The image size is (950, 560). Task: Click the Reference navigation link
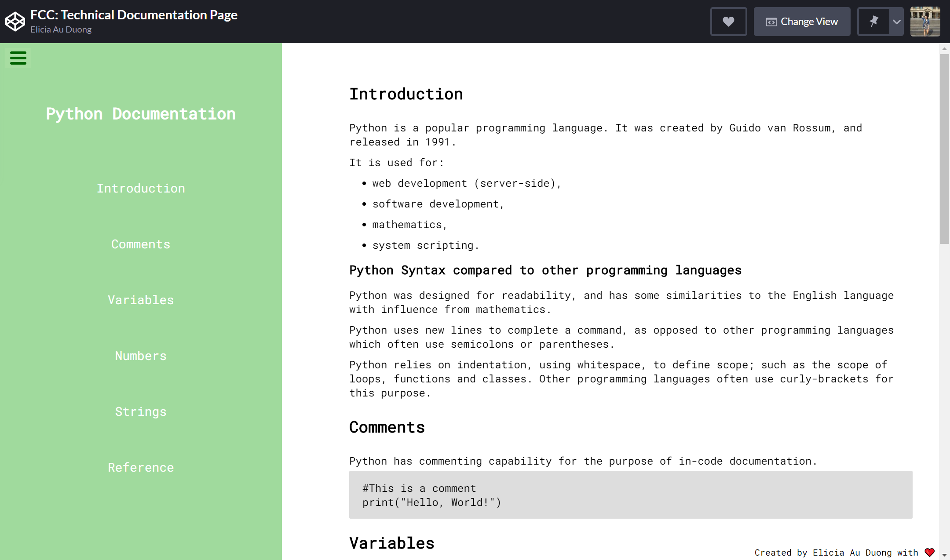[141, 467]
